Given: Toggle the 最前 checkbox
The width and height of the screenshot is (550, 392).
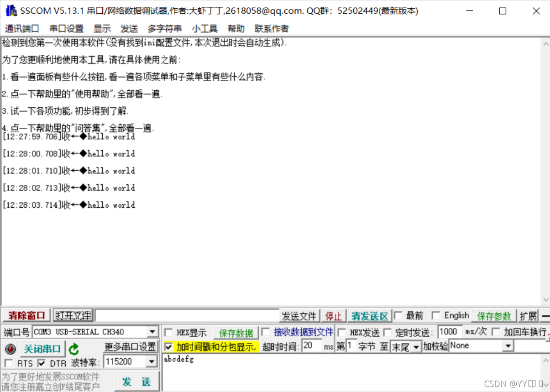Looking at the screenshot, I should (398, 315).
